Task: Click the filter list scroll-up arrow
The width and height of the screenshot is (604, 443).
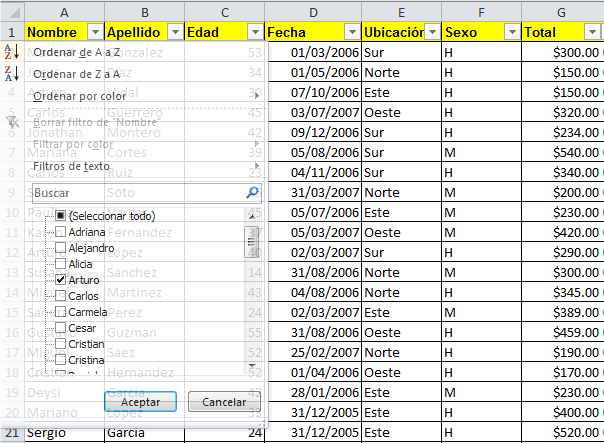Action: (x=252, y=215)
